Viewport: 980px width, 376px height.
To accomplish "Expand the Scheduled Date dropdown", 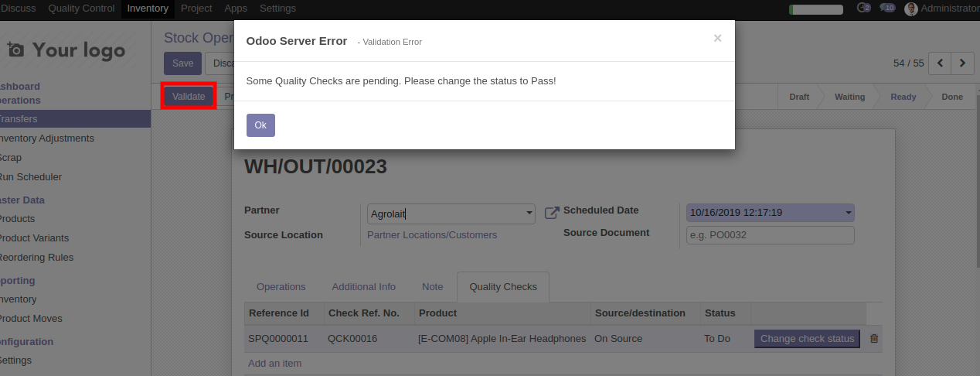I will click(x=849, y=213).
